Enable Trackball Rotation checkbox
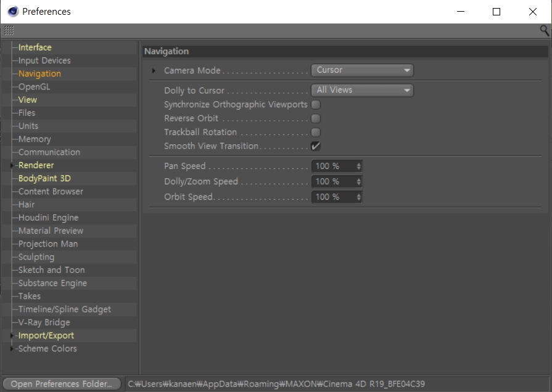This screenshot has height=392, width=552. pyautogui.click(x=316, y=133)
